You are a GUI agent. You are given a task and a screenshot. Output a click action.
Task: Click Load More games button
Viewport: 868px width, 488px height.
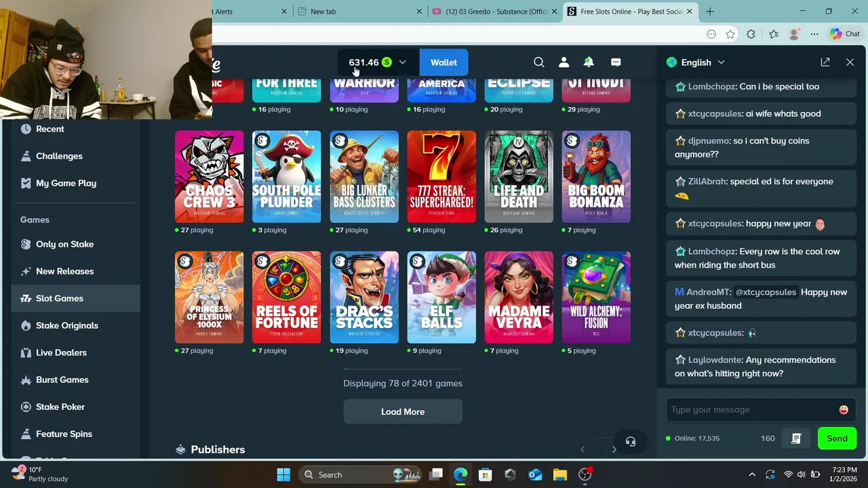(x=403, y=412)
